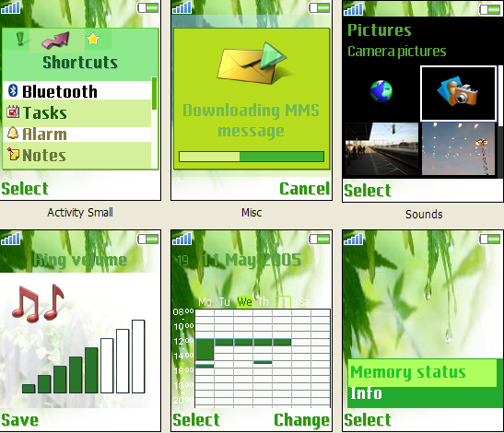The image size is (504, 433).
Task: Click battery icon on calendar screen
Action: pos(320,239)
